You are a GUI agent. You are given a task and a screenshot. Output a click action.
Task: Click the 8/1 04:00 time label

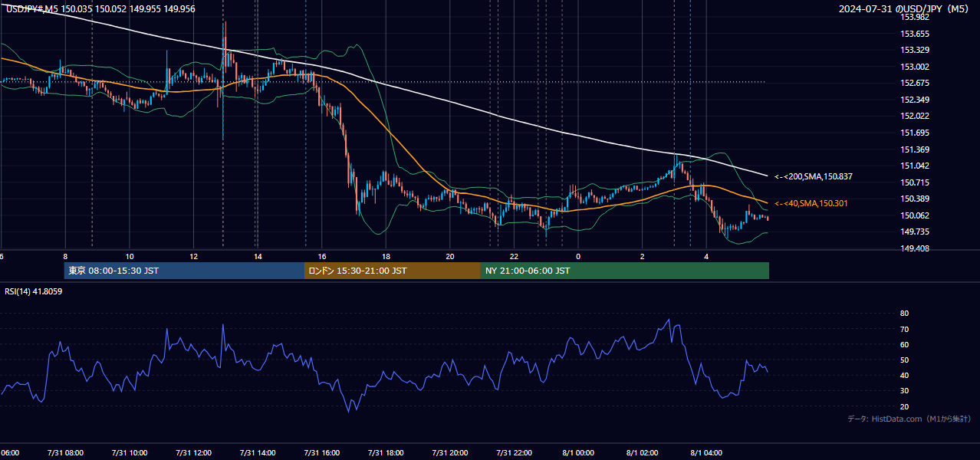click(706, 452)
